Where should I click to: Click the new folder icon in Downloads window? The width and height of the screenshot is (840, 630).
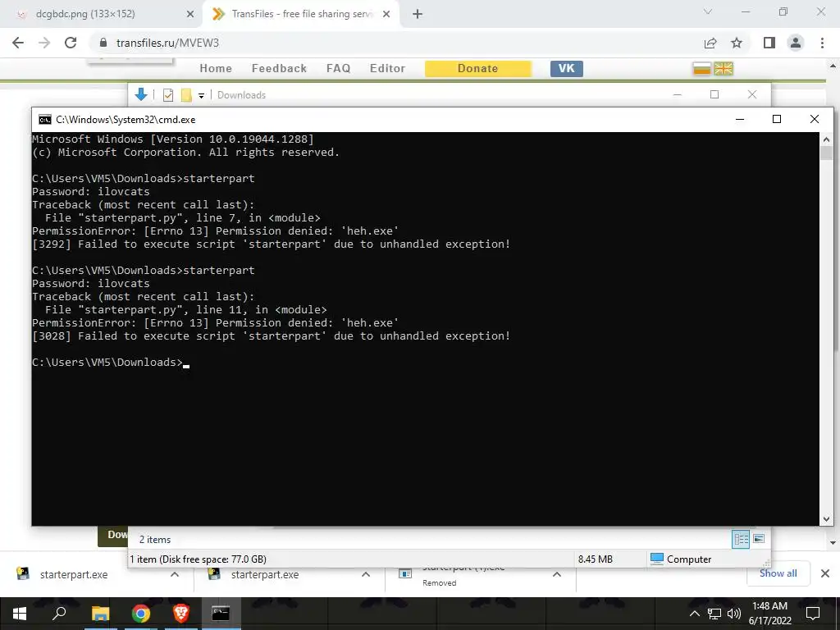point(186,95)
